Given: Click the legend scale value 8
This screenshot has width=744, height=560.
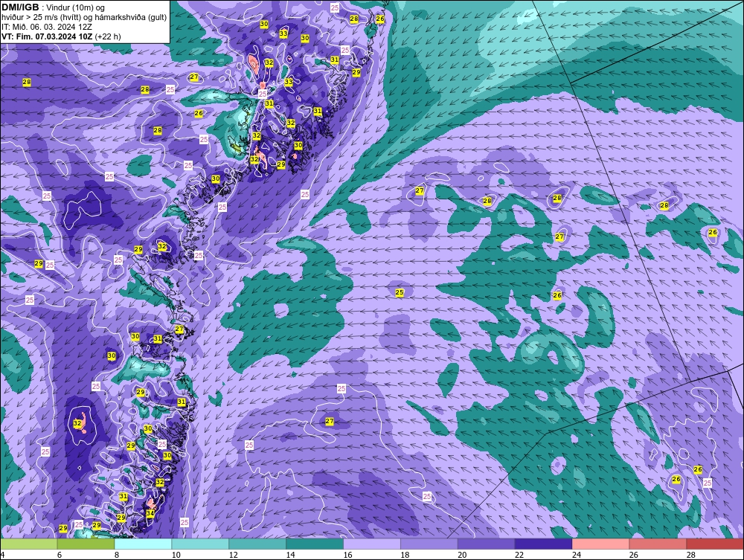Looking at the screenshot, I should tap(117, 555).
